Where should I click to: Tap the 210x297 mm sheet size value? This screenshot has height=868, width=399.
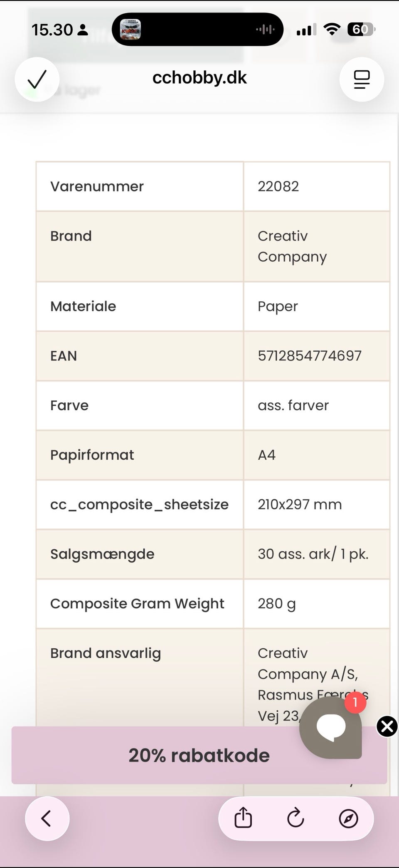[x=300, y=504]
